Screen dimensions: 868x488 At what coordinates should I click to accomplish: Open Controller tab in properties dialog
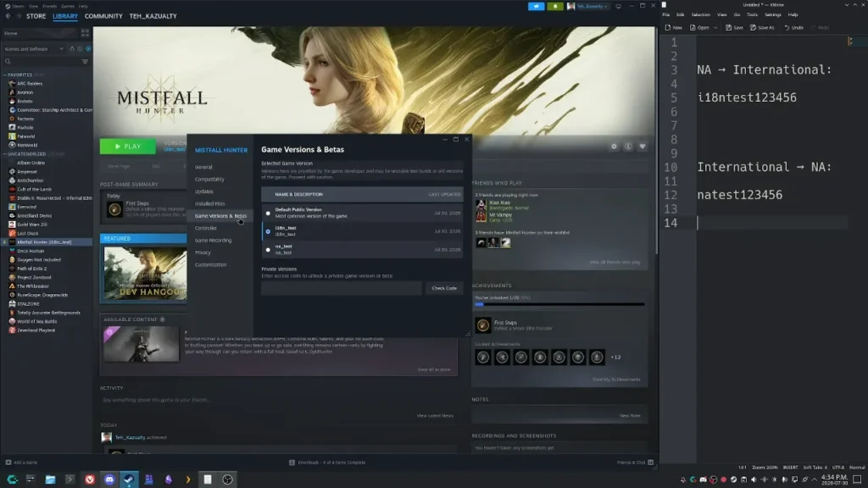205,228
